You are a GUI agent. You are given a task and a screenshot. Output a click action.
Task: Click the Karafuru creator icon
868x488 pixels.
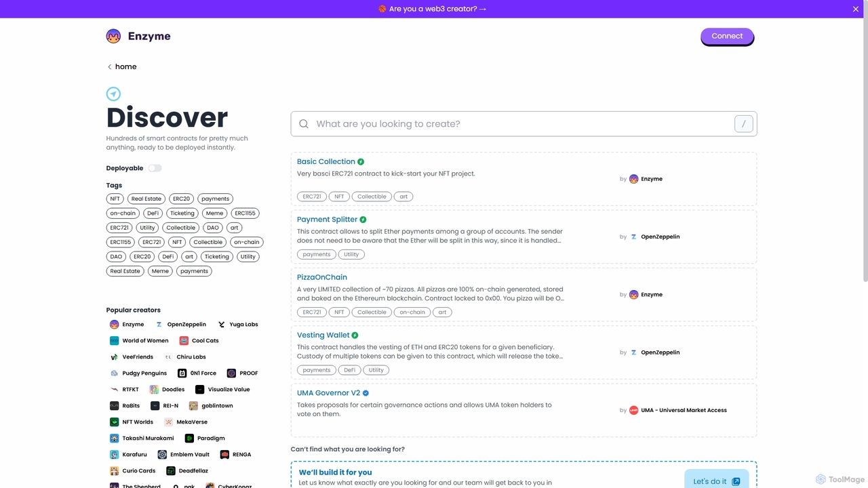[x=115, y=455]
